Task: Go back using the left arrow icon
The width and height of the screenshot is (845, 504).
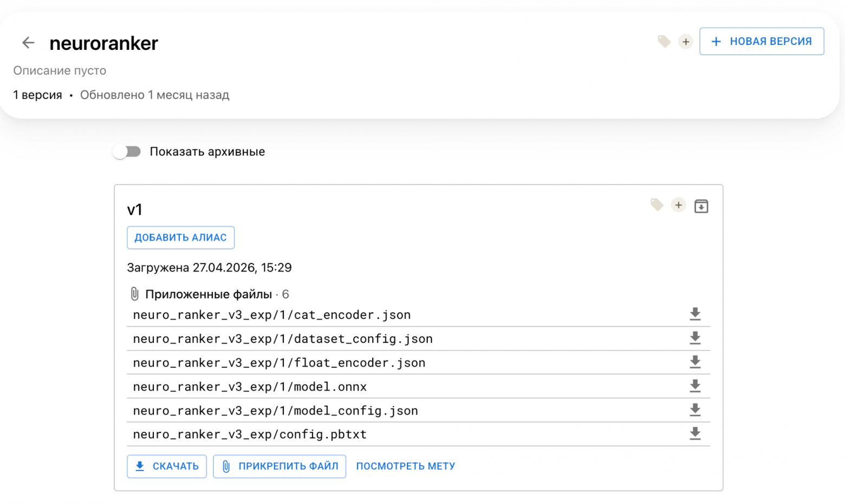Action: pos(28,42)
